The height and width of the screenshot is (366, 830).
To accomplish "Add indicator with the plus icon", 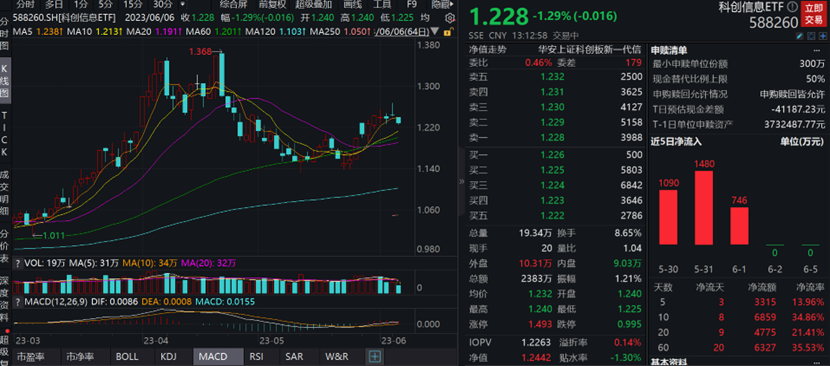I will point(375,356).
